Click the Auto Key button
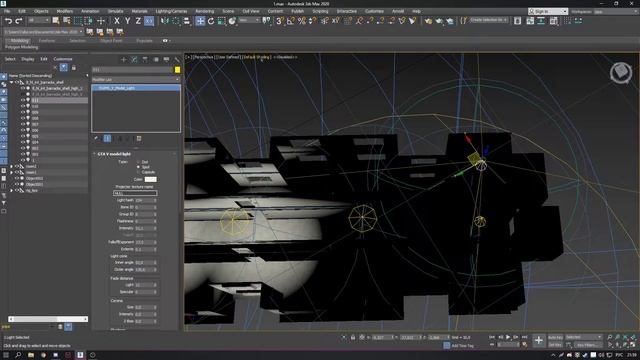The image size is (640, 360). pos(555,338)
